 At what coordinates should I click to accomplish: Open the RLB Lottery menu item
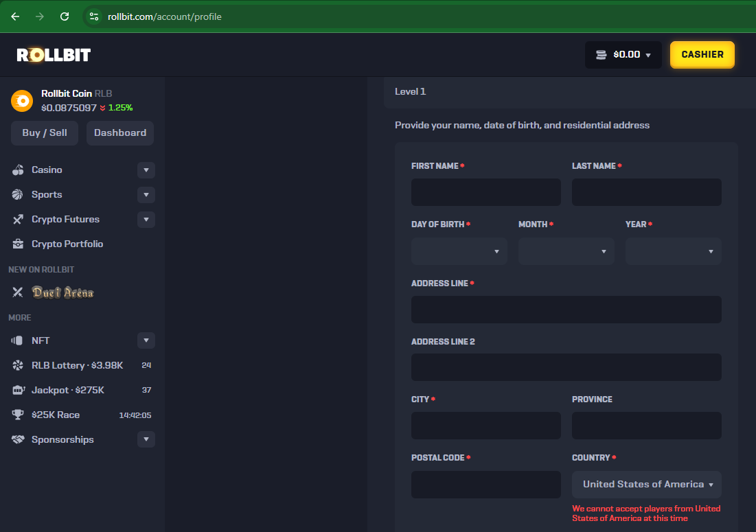point(77,366)
